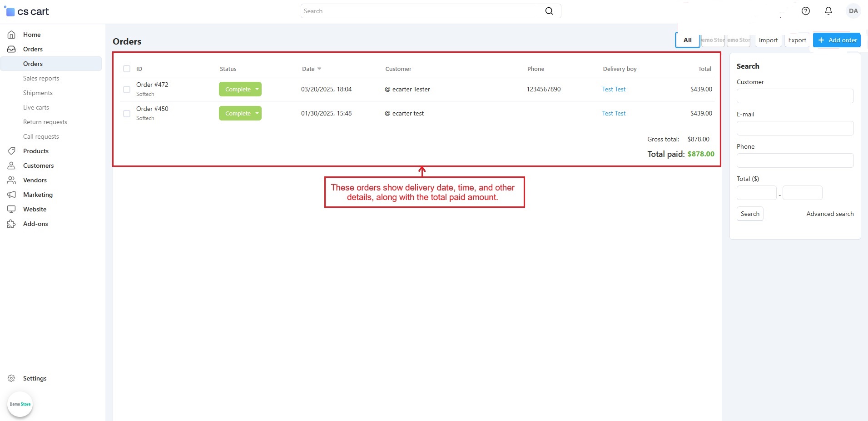Open status dropdown for Order #472
Viewport: 868px width, 421px height.
(x=257, y=89)
